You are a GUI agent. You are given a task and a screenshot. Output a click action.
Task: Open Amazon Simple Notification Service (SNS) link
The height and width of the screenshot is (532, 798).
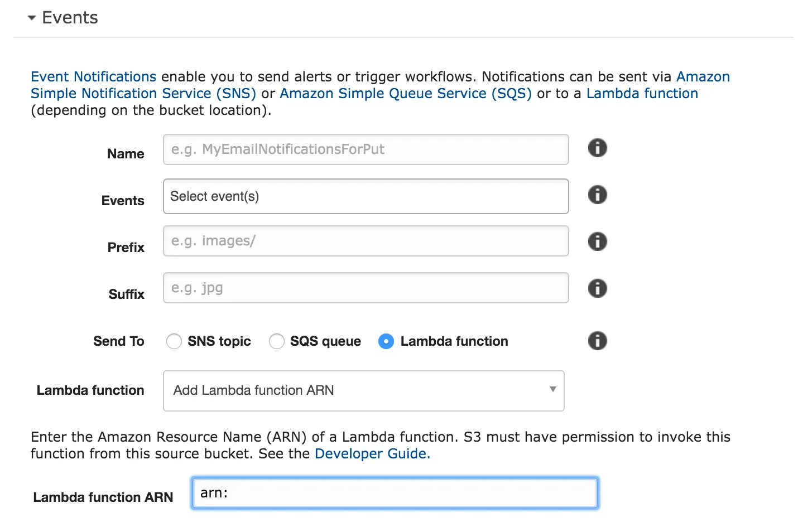point(143,94)
